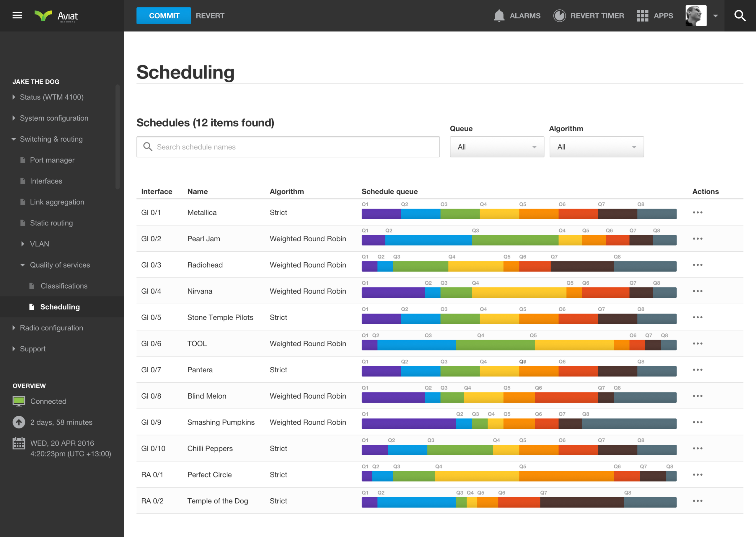This screenshot has width=756, height=537.
Task: Open Link aggregation page
Action: pyautogui.click(x=57, y=202)
